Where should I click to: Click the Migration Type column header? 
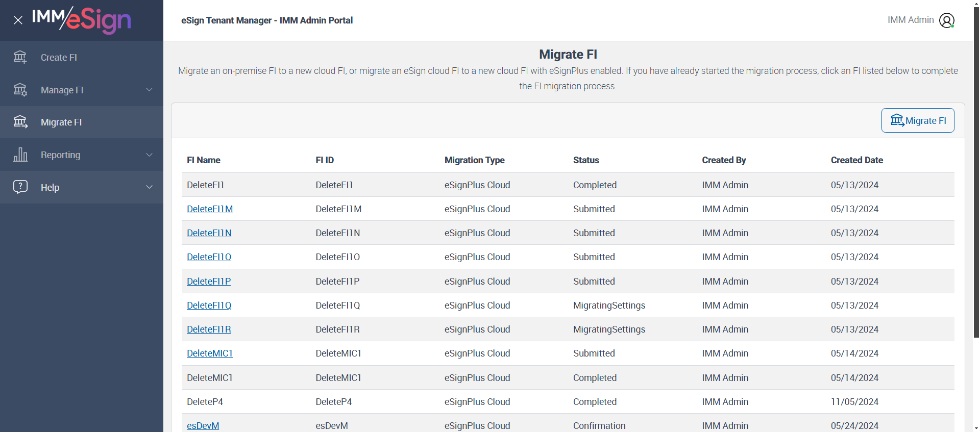tap(474, 160)
